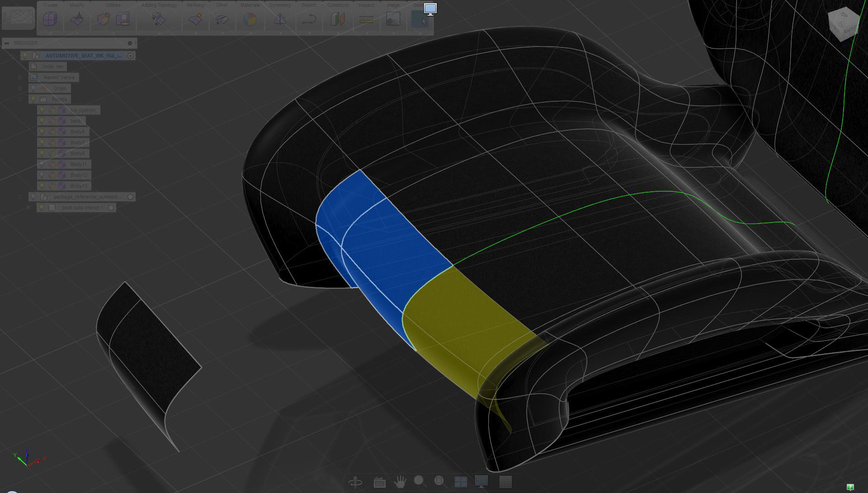The height and width of the screenshot is (493, 868).
Task: Select the Pan hand tool in the navigation bar
Action: pyautogui.click(x=400, y=482)
